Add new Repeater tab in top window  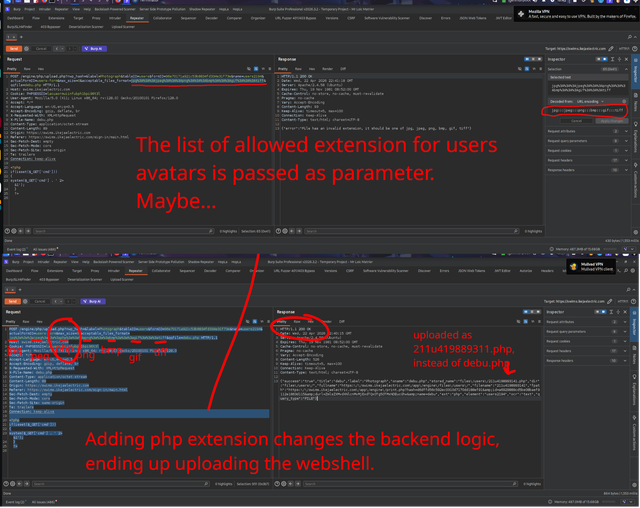pos(21,37)
